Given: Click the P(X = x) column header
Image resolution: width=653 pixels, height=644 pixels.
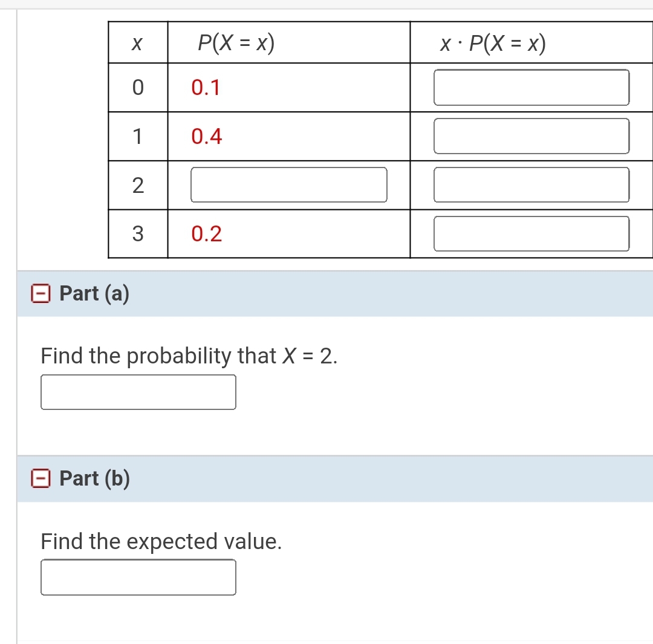Looking at the screenshot, I should 236,42.
